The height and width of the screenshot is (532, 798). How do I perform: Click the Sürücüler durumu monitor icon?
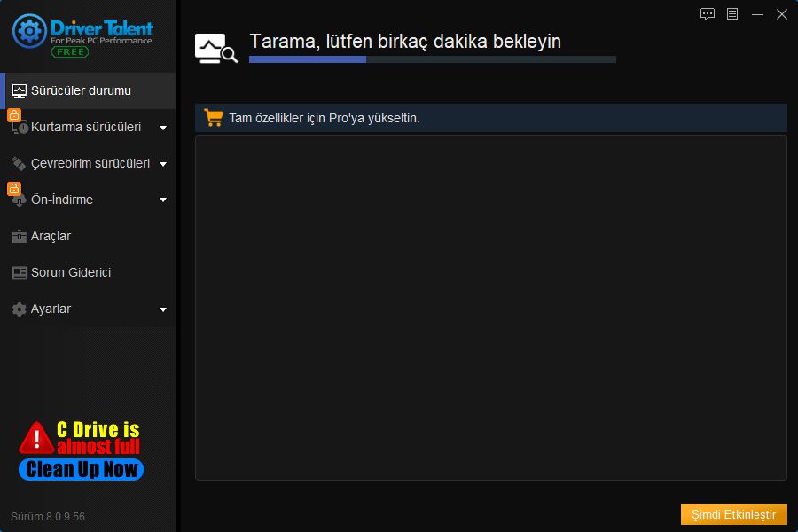(x=20, y=91)
